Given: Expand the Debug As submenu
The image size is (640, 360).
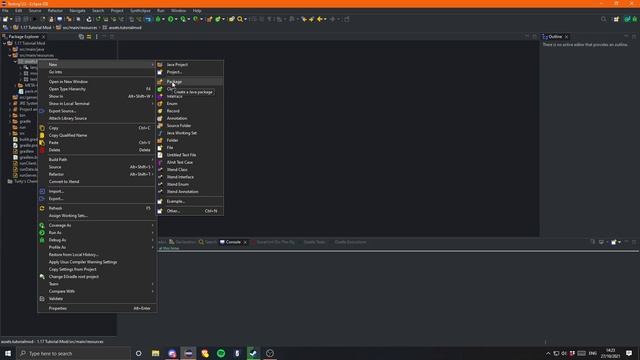Looking at the screenshot, I should click(x=153, y=240).
